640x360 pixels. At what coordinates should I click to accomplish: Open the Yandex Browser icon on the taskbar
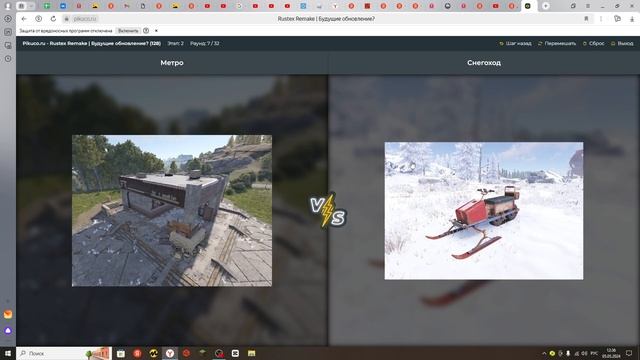[x=170, y=353]
